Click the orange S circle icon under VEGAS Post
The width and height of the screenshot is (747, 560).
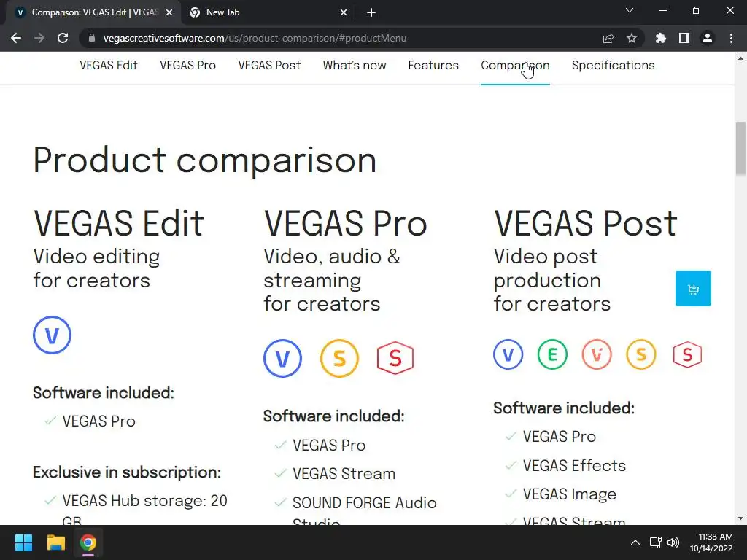tap(640, 354)
